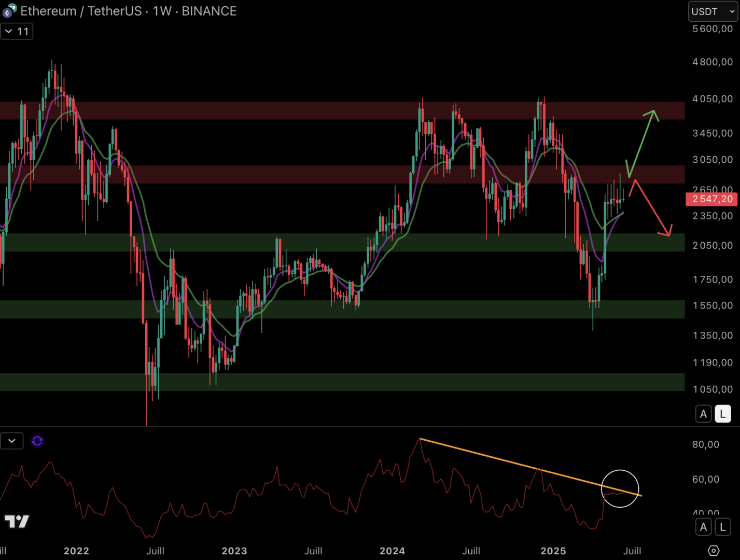The image size is (740, 560).
Task: Click the RSI 60,00 axis label
Action: (706, 479)
